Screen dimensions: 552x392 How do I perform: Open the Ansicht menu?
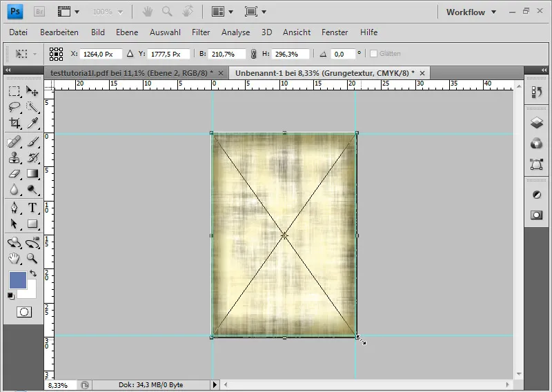click(297, 32)
